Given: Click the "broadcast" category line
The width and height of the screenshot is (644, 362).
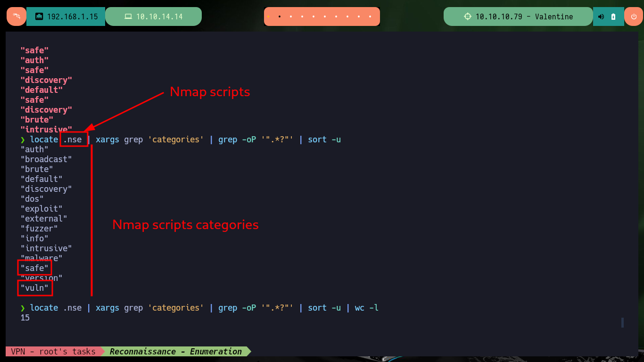Looking at the screenshot, I should coord(46,159).
